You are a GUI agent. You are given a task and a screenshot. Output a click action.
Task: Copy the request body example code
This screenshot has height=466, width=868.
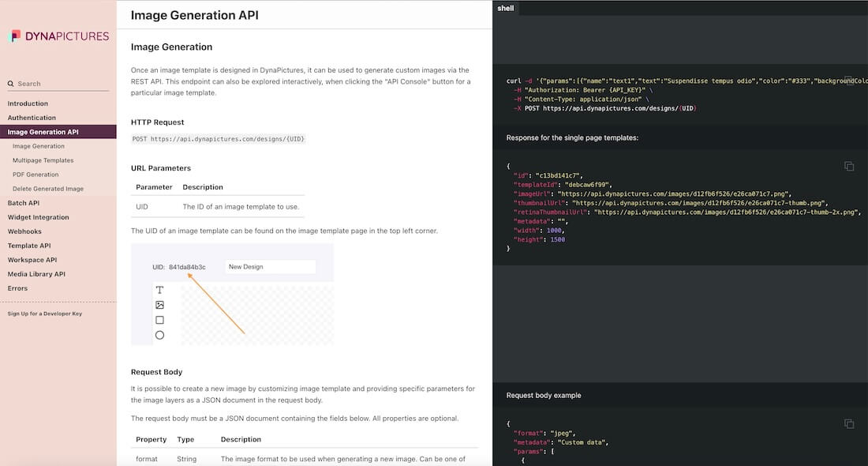tap(848, 424)
